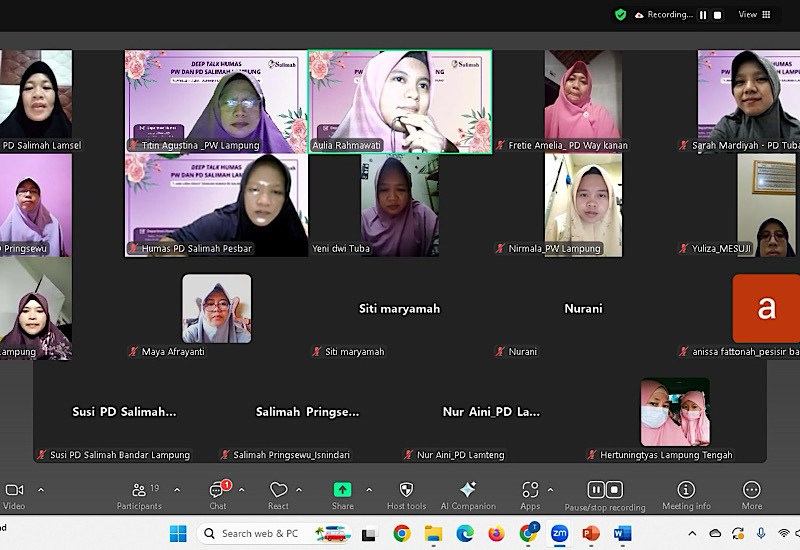Click Salimah Pringsewu_Isnindari name label

(x=291, y=455)
